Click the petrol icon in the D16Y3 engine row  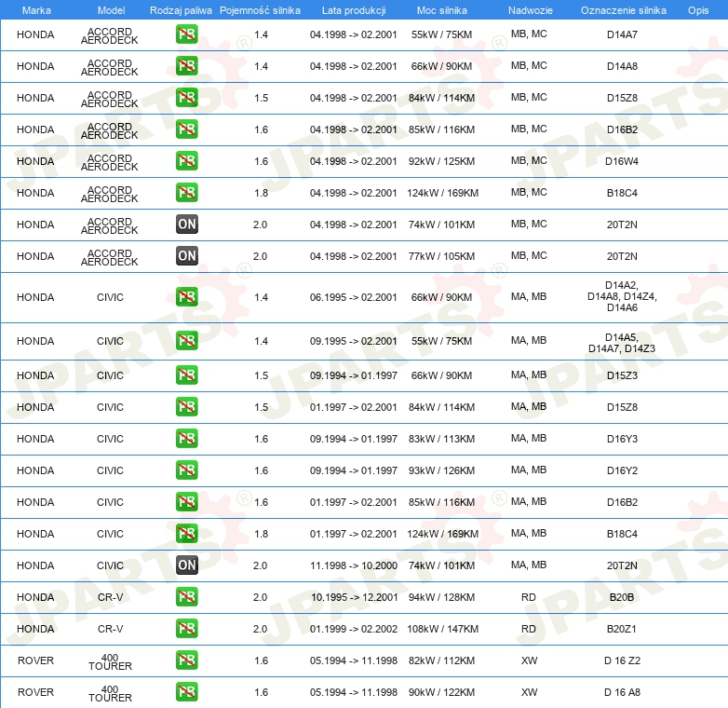pyautogui.click(x=186, y=438)
